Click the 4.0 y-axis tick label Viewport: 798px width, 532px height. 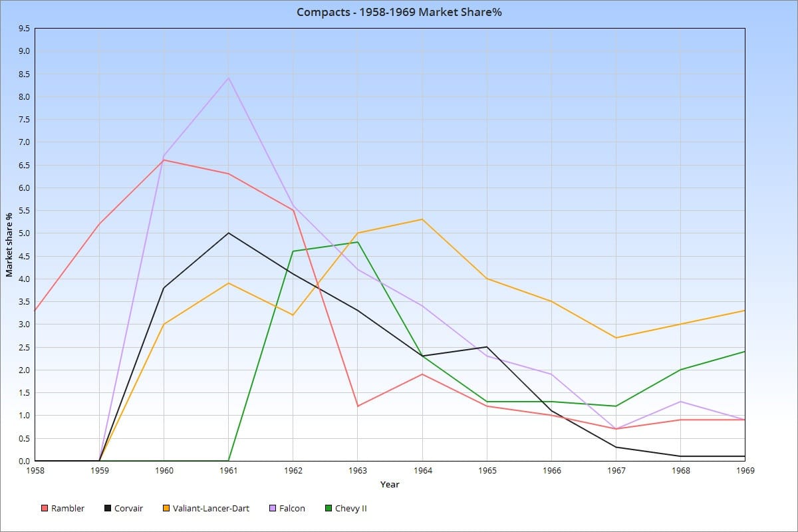point(24,279)
